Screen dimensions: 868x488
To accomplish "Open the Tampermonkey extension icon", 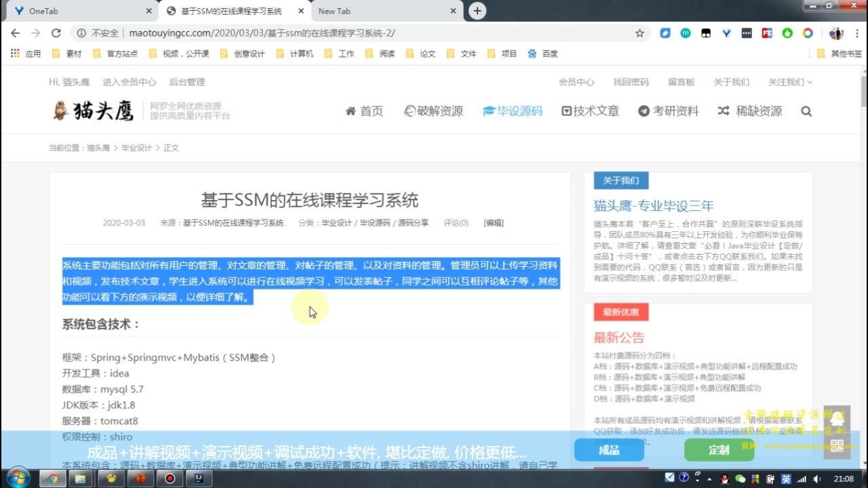I will pyautogui.click(x=706, y=33).
